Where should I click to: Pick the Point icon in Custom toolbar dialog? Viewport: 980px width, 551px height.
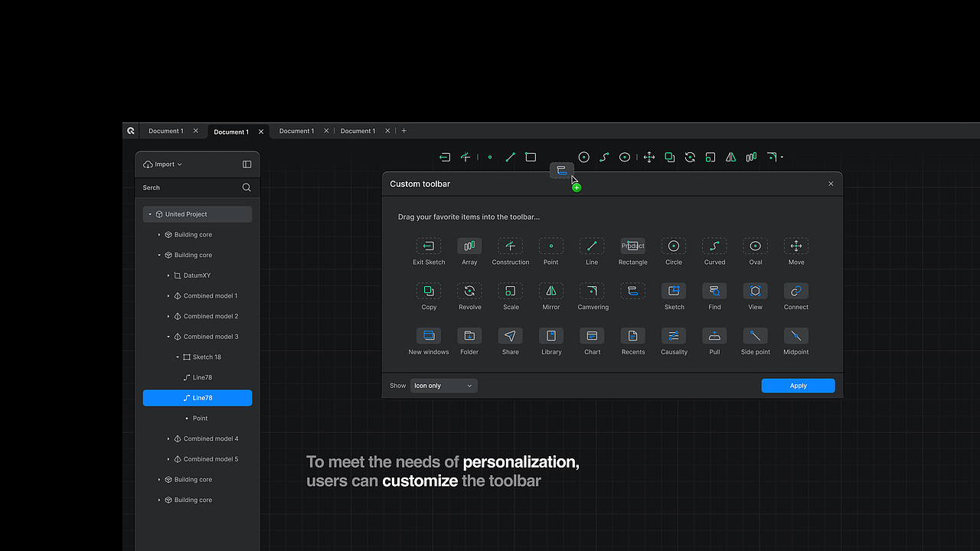pos(551,246)
